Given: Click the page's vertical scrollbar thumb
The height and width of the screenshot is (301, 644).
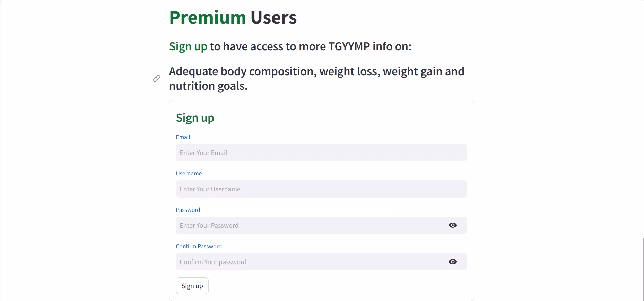Looking at the screenshot, I should coord(643,269).
